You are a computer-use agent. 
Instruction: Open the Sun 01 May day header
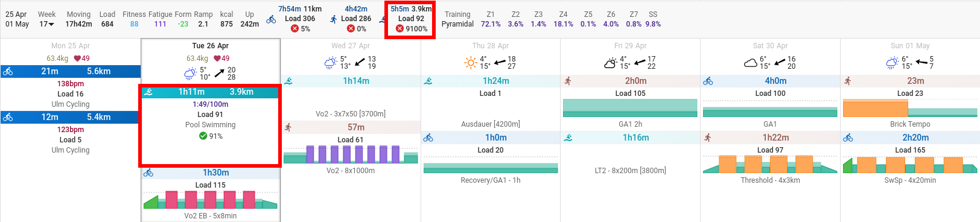(910, 46)
